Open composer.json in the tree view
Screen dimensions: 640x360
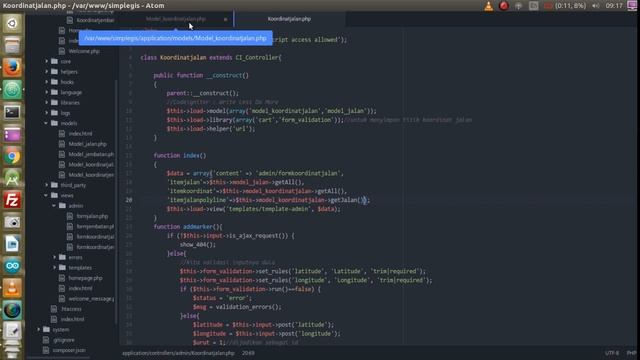(69, 350)
